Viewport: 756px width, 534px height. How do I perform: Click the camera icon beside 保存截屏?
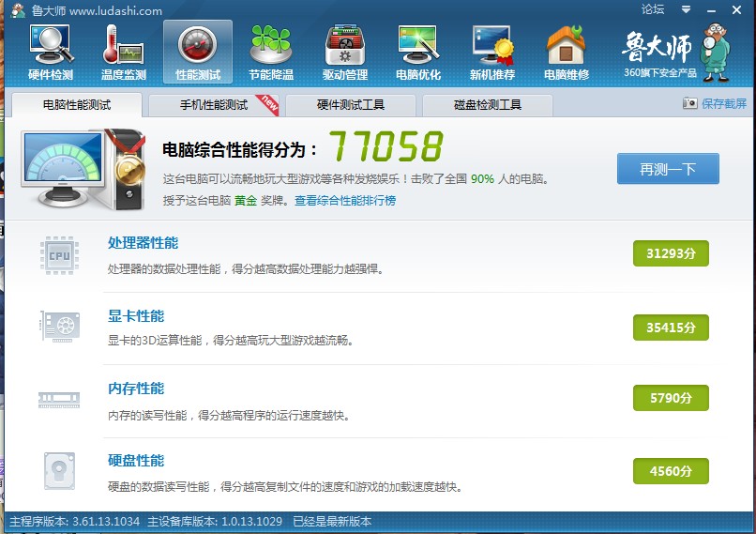click(690, 103)
